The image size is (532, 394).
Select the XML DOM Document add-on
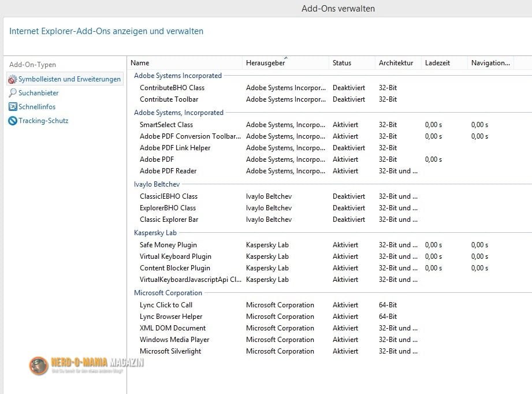[173, 328]
